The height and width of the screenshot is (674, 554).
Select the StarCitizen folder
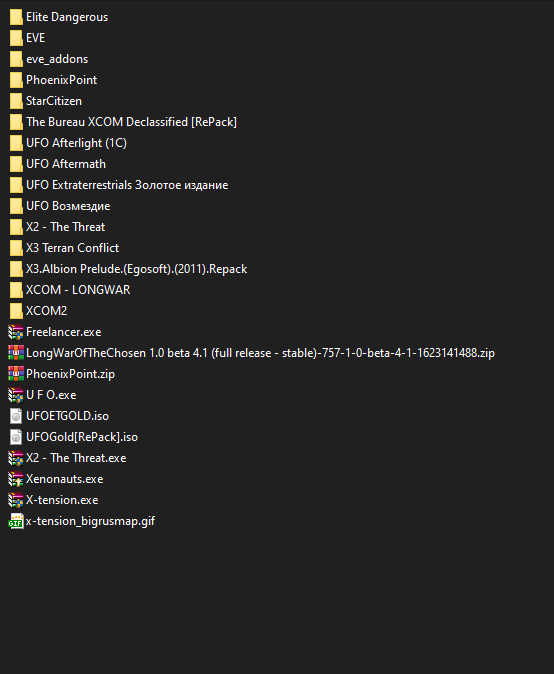46,101
